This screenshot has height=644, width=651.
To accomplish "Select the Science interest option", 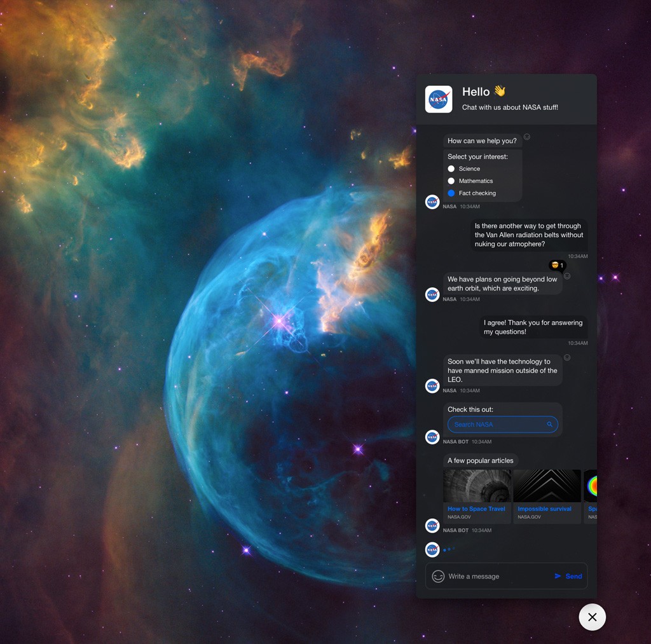I will pyautogui.click(x=451, y=168).
